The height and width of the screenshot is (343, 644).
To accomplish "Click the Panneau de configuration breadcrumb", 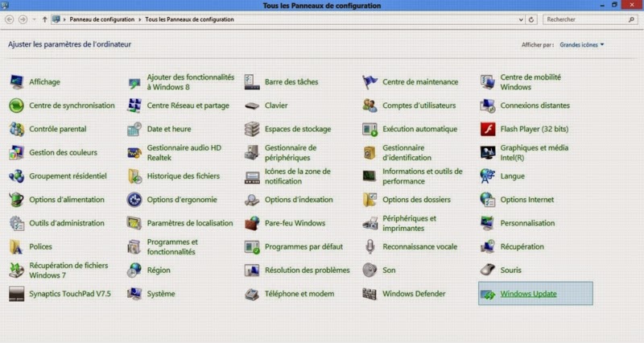I will tap(102, 19).
